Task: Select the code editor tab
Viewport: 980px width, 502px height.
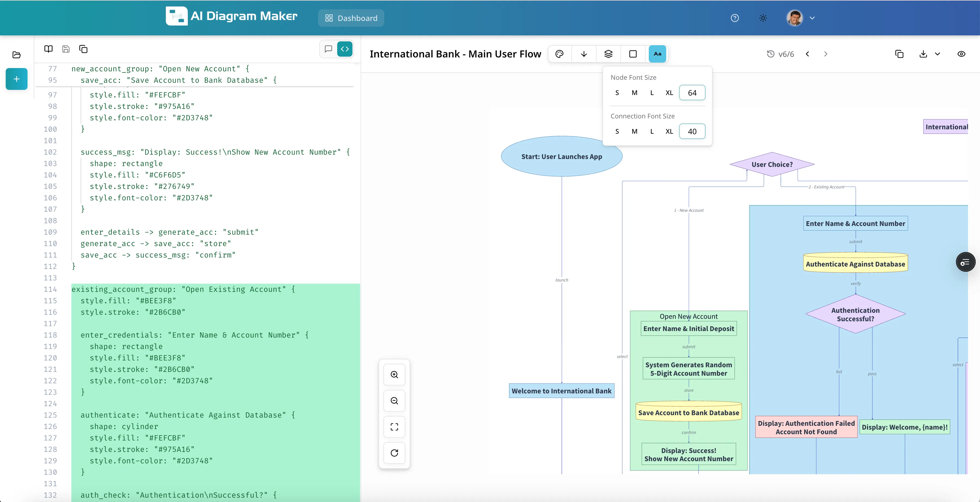Action: 345,49
